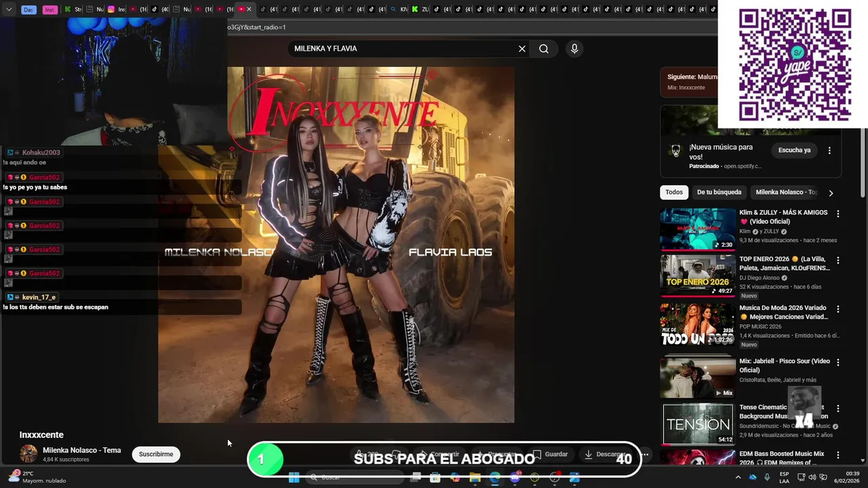Open options for Jabriell Pisco Sour mix
This screenshot has height=488, width=868.
click(837, 363)
